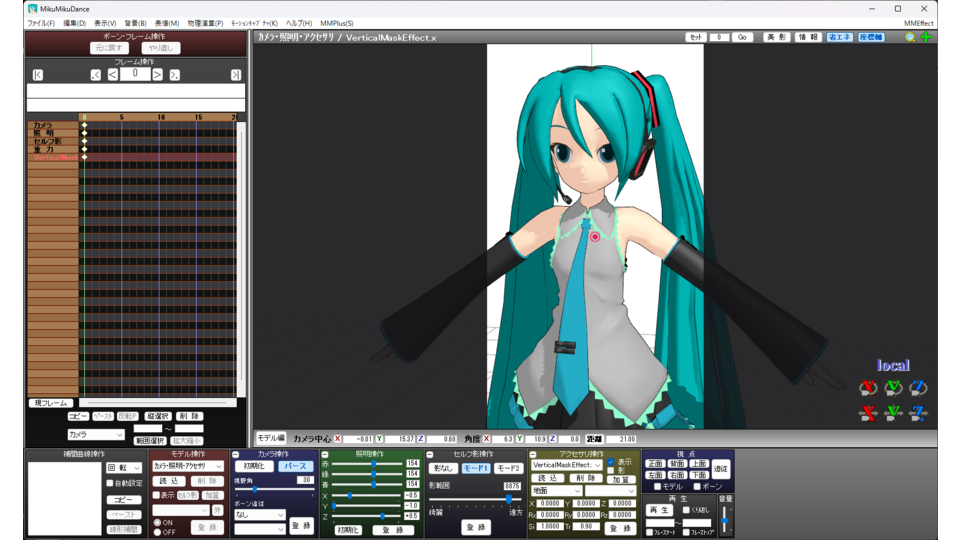The height and width of the screenshot is (540, 960).
Task: Click the 省エネ power-saving toggle button
Action: coord(839,37)
